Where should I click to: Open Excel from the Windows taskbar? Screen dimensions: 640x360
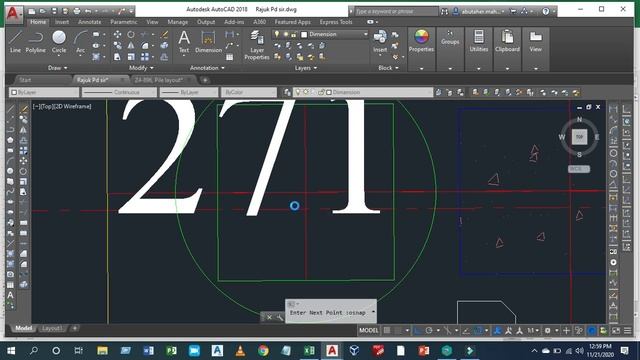pyautogui.click(x=309, y=351)
